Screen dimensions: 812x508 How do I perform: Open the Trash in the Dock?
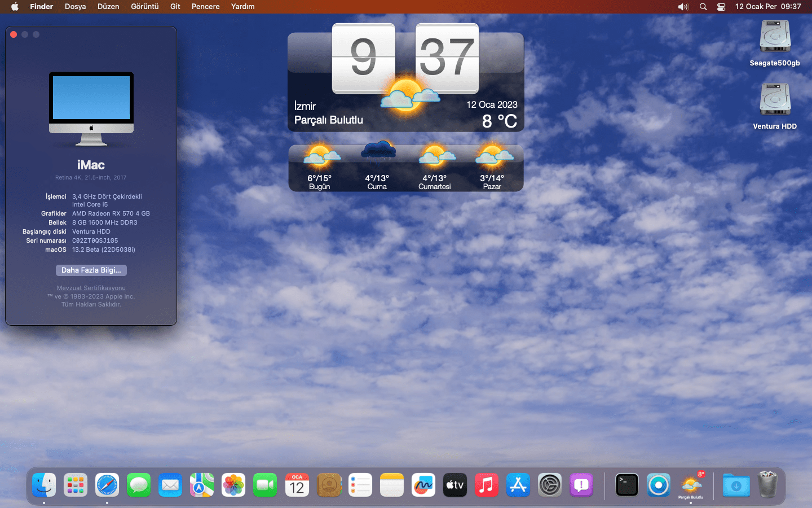click(x=767, y=485)
